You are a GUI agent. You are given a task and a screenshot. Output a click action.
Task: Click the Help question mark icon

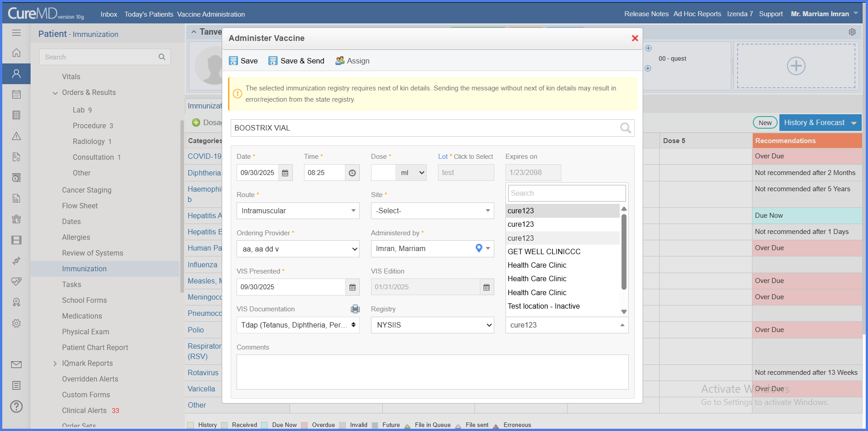click(17, 407)
